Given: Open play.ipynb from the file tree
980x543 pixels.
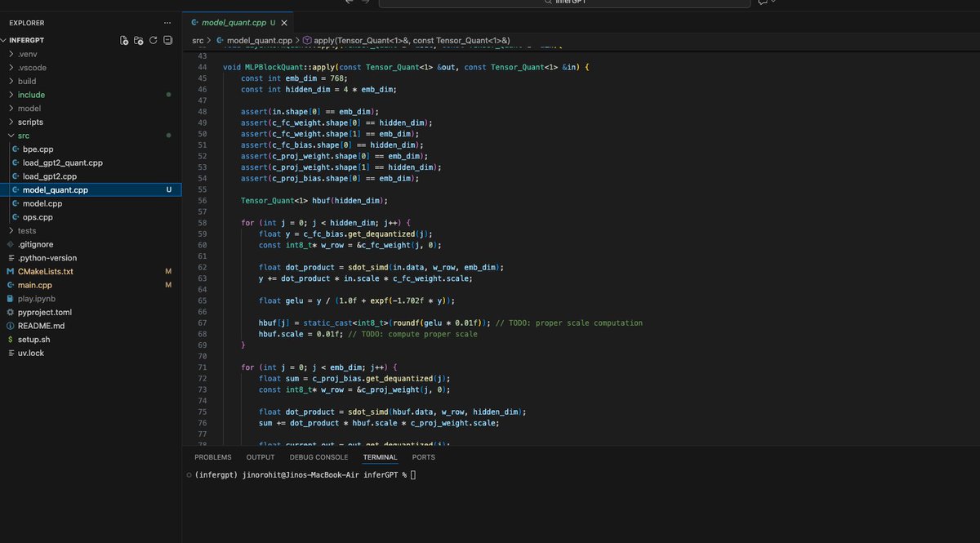Looking at the screenshot, I should [x=91, y=299].
